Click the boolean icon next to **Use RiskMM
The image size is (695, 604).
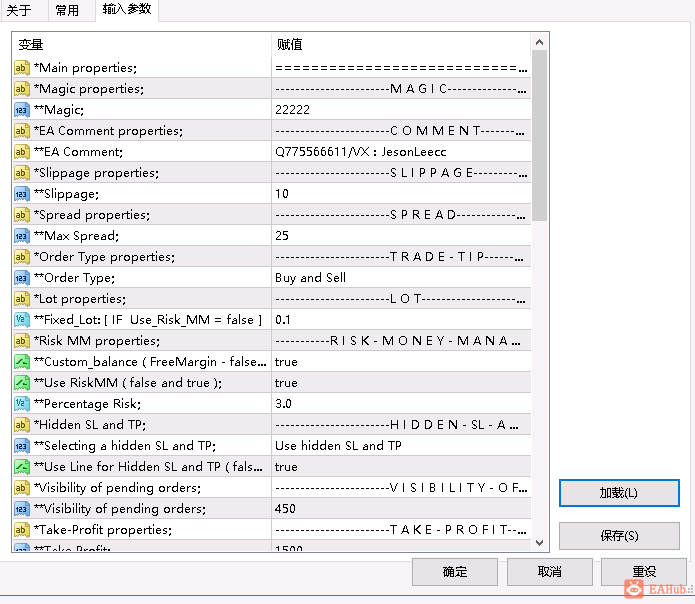coord(21,383)
